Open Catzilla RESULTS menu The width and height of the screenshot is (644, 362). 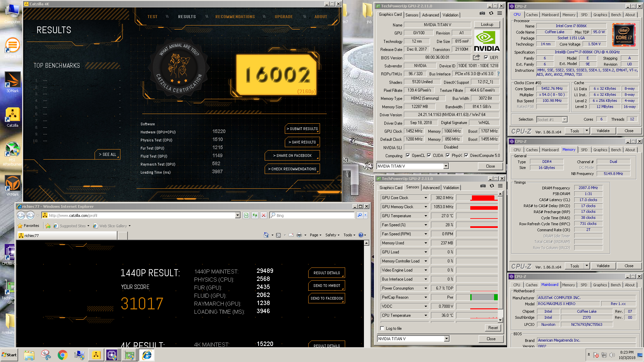point(187,17)
